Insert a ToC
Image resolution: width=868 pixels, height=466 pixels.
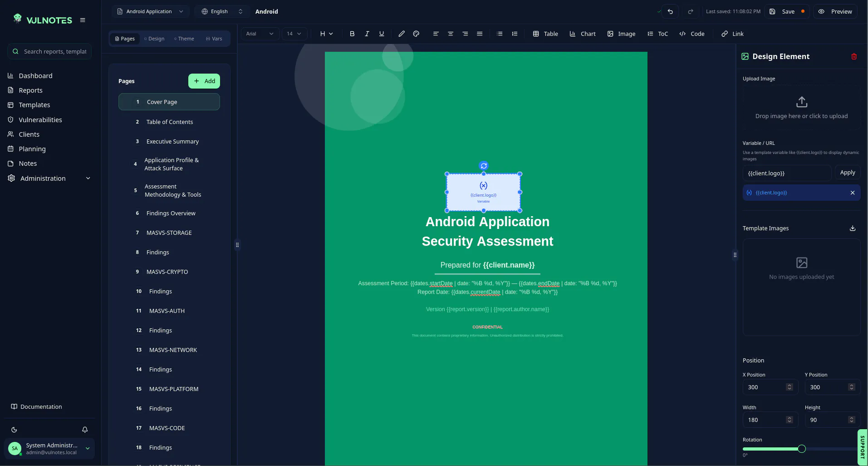click(657, 34)
